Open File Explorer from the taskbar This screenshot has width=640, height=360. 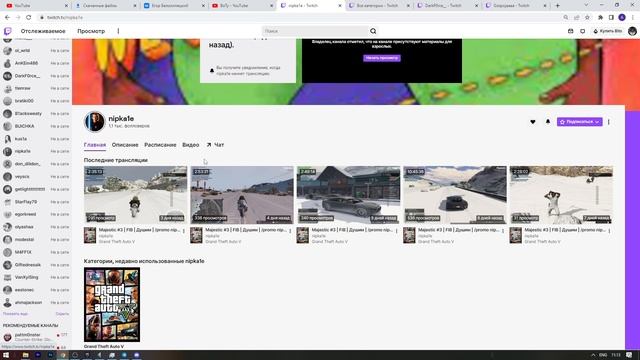pyautogui.click(x=25, y=355)
